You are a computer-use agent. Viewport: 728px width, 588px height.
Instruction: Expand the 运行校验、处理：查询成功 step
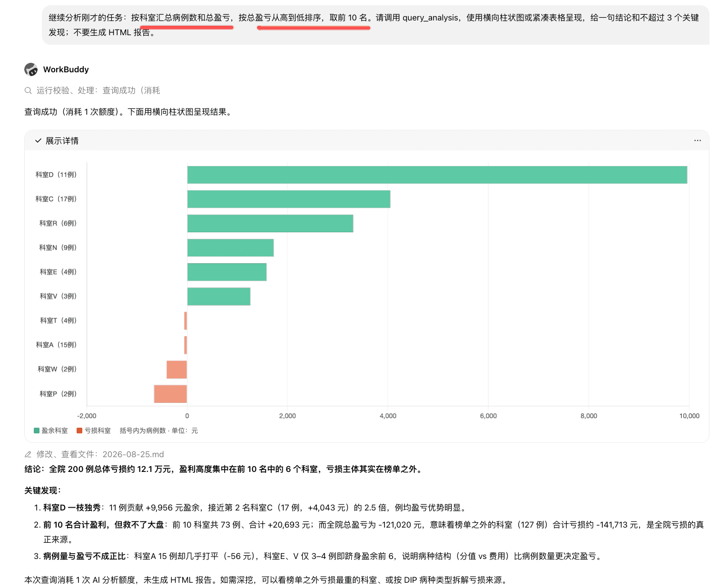coord(98,90)
